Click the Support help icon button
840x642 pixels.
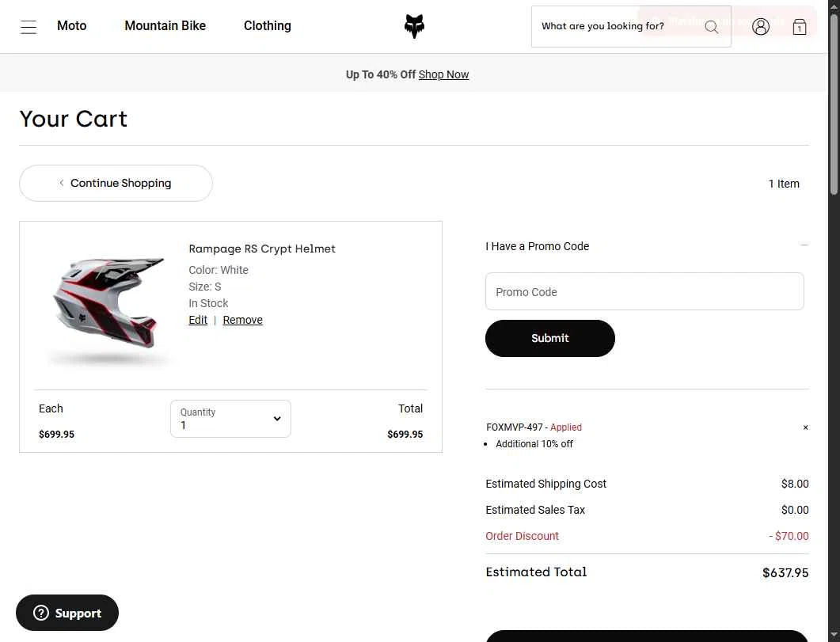click(67, 613)
